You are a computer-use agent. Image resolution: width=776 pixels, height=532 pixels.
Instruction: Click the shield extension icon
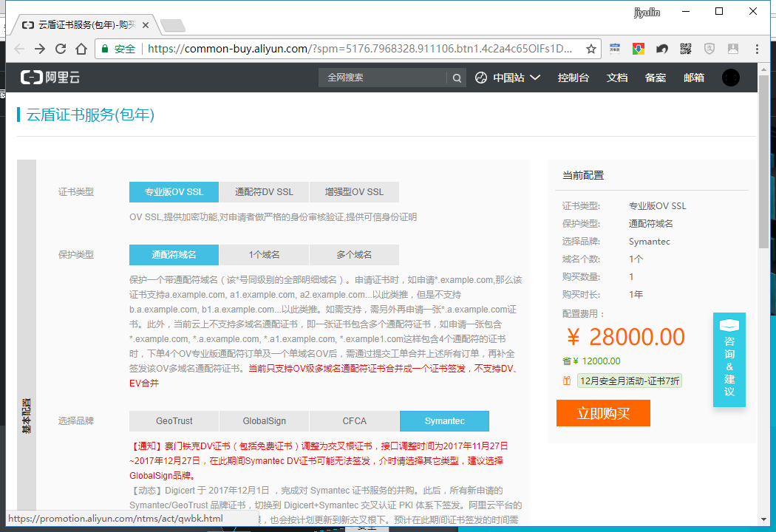(709, 49)
